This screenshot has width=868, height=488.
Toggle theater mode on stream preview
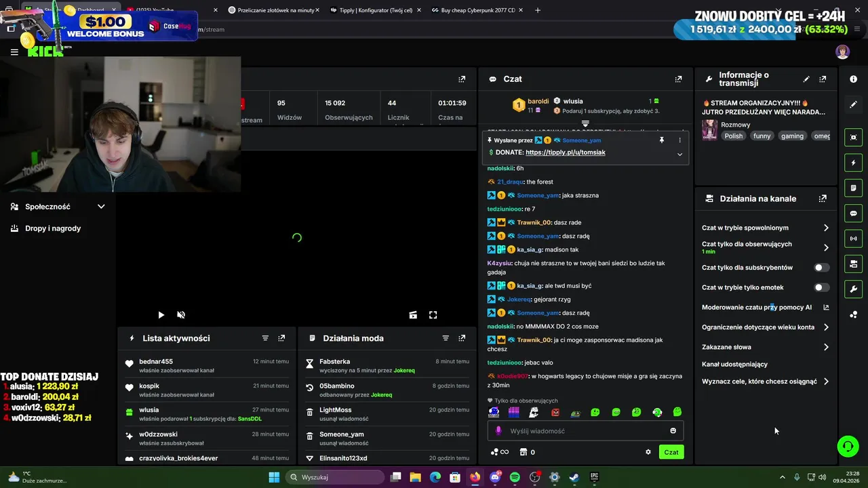[x=413, y=314]
